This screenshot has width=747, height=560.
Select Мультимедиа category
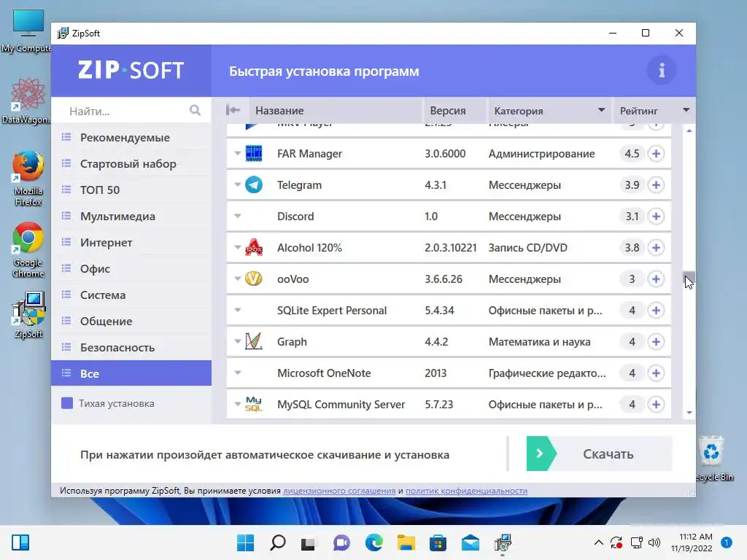click(x=131, y=216)
